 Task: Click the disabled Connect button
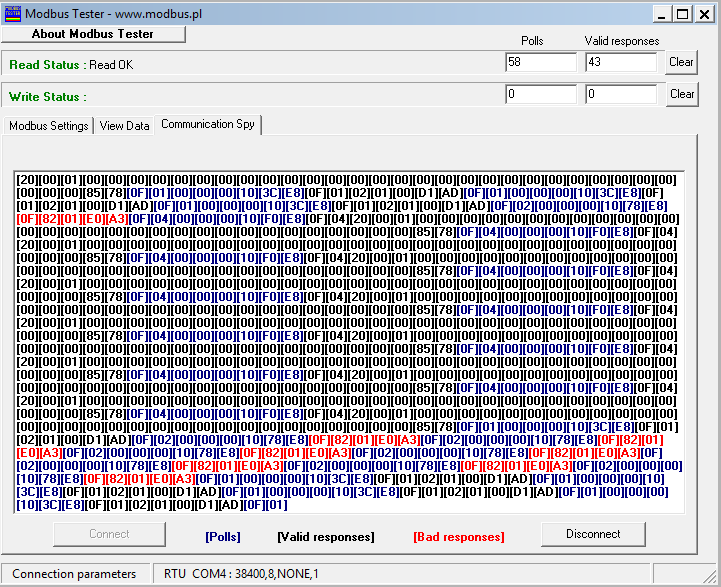point(109,534)
